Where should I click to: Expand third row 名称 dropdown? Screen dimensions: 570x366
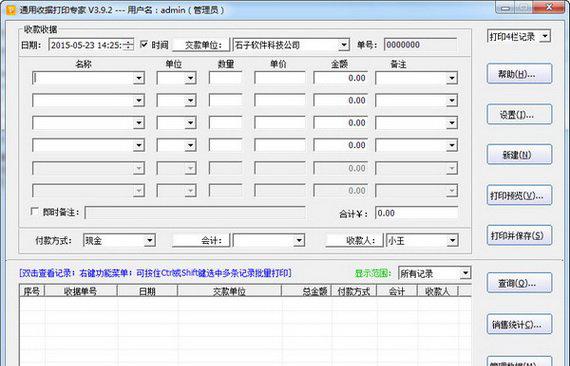pos(139,123)
